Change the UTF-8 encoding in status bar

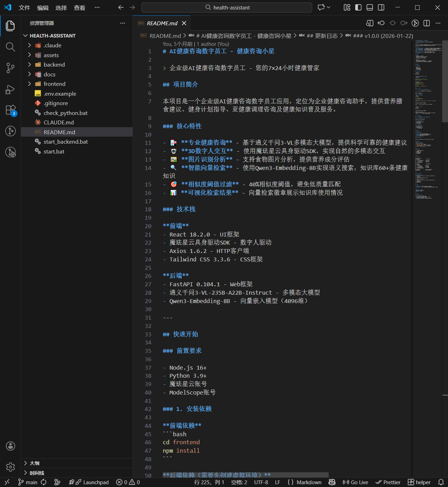click(x=261, y=482)
